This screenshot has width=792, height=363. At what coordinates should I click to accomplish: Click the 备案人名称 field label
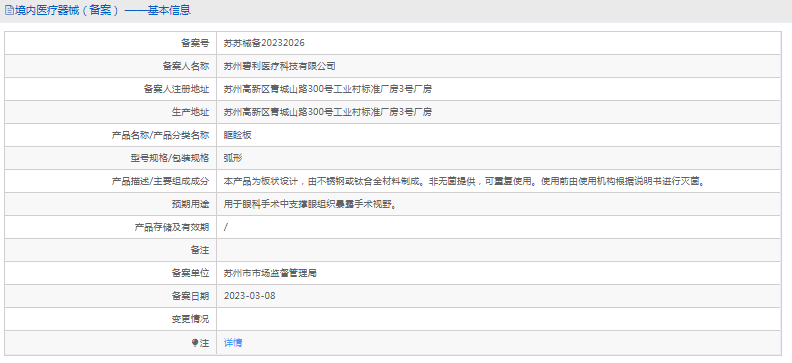pyautogui.click(x=185, y=66)
